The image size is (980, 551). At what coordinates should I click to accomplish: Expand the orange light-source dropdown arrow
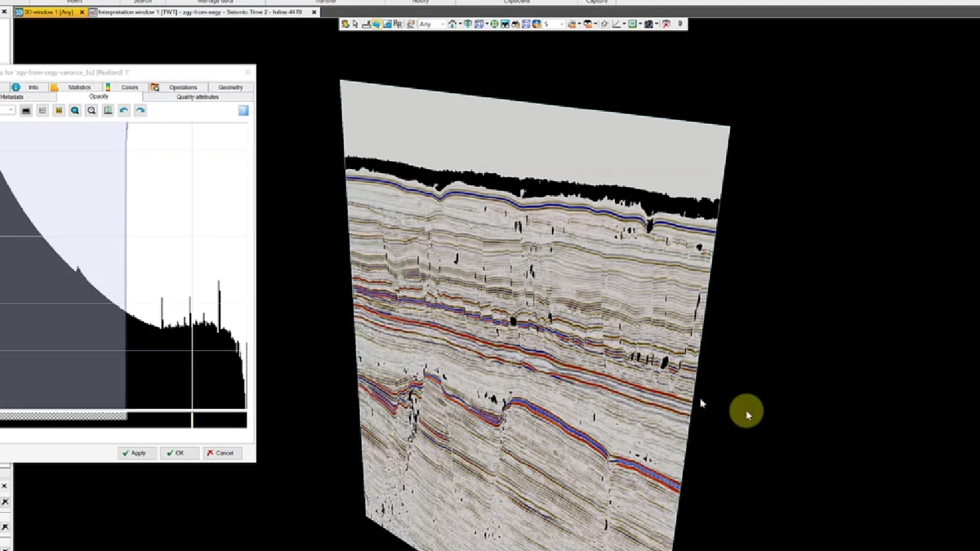click(579, 24)
